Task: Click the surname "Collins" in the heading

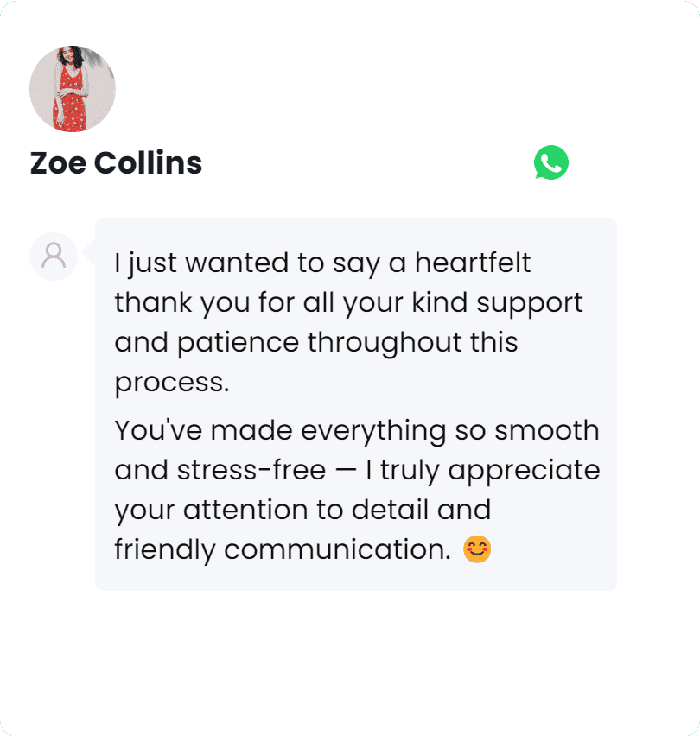Action: 148,162
